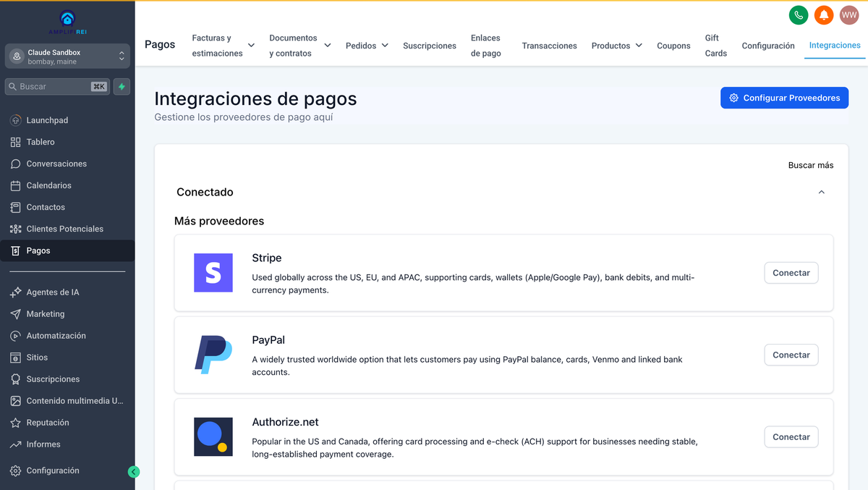868x490 pixels.
Task: Open the Marketing paper-plane icon
Action: click(16, 314)
